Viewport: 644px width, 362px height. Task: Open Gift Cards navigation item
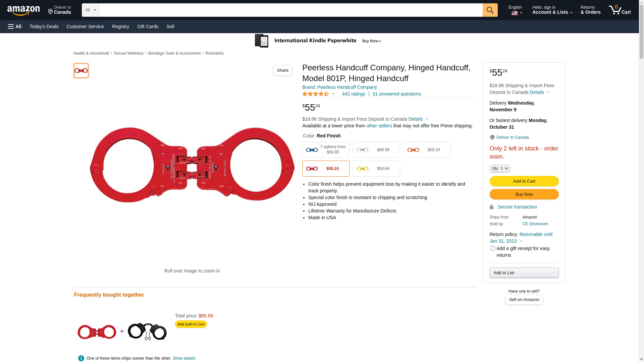coord(148,26)
